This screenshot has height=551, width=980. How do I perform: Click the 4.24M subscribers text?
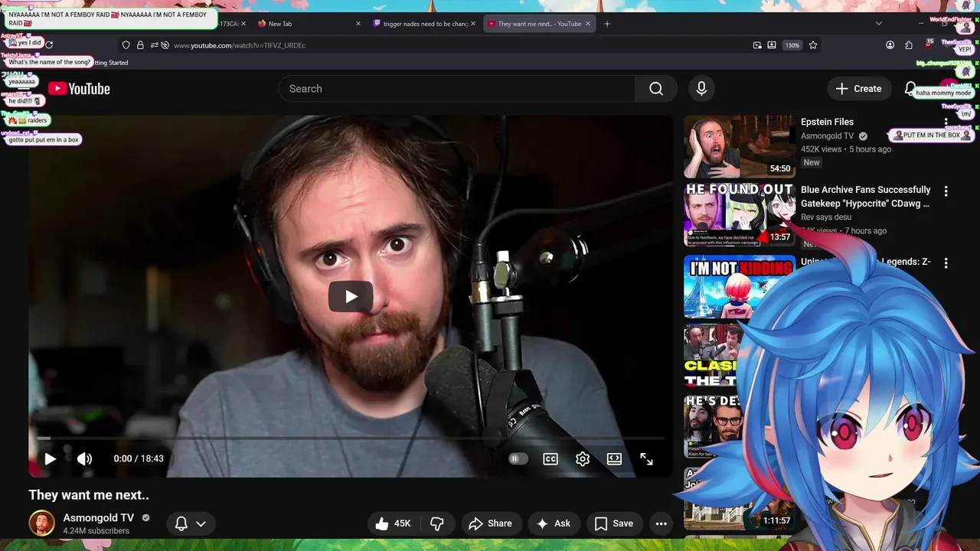click(96, 531)
